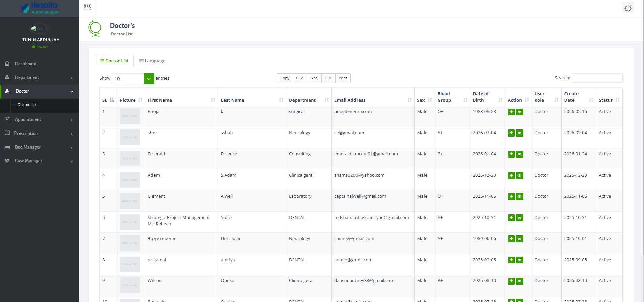Click green plus action for Clement
This screenshot has height=302, width=644.
511,197
